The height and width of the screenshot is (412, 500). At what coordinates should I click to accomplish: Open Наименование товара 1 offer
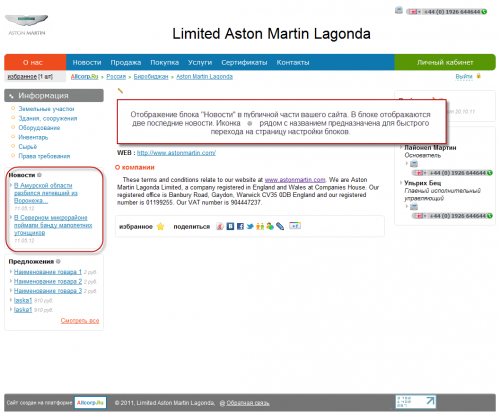[48, 272]
